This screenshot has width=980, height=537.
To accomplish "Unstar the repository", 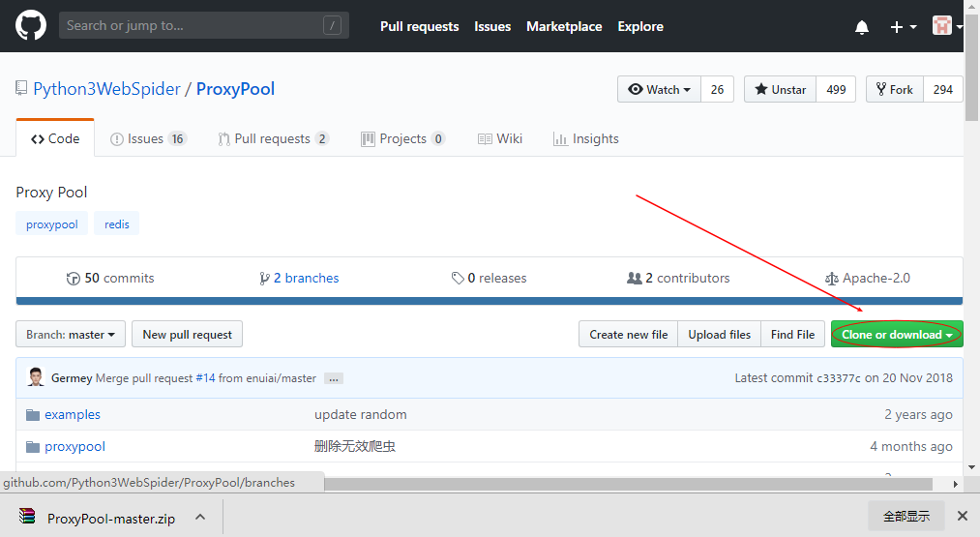I will [x=781, y=89].
